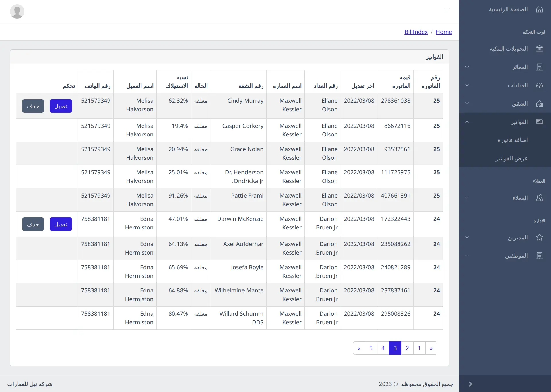
Task: Go to pagination page 4
Action: point(383,348)
